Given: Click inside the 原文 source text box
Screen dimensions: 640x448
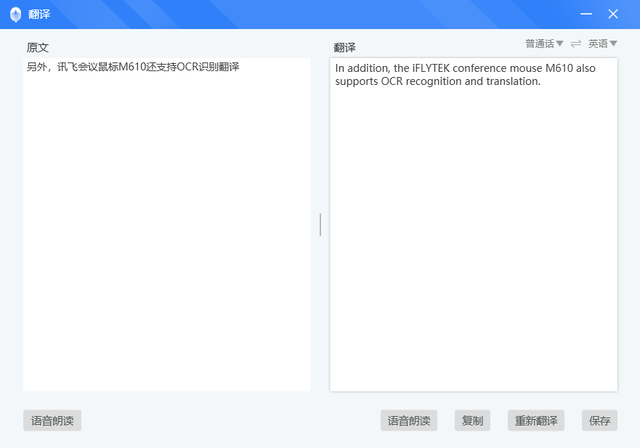Looking at the screenshot, I should [167, 224].
